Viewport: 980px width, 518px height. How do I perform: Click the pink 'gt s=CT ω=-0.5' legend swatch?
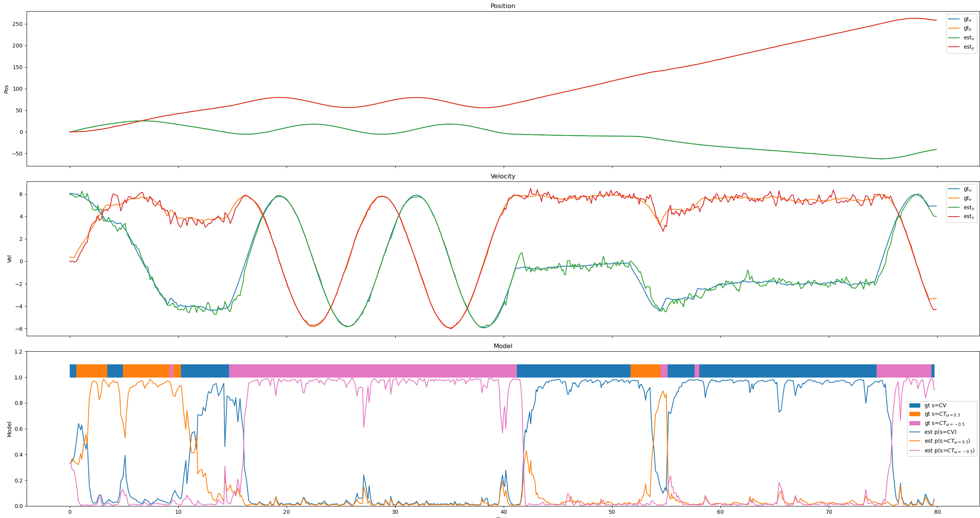click(914, 423)
